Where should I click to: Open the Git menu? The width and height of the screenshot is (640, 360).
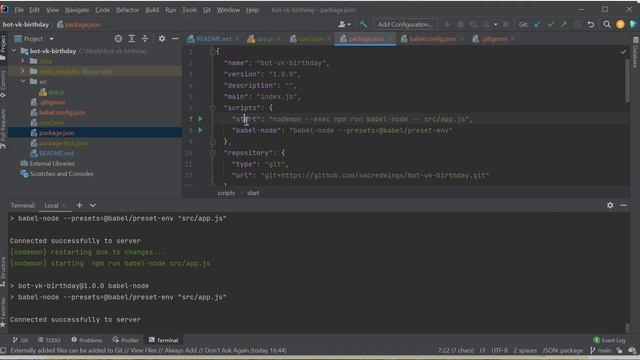point(207,10)
